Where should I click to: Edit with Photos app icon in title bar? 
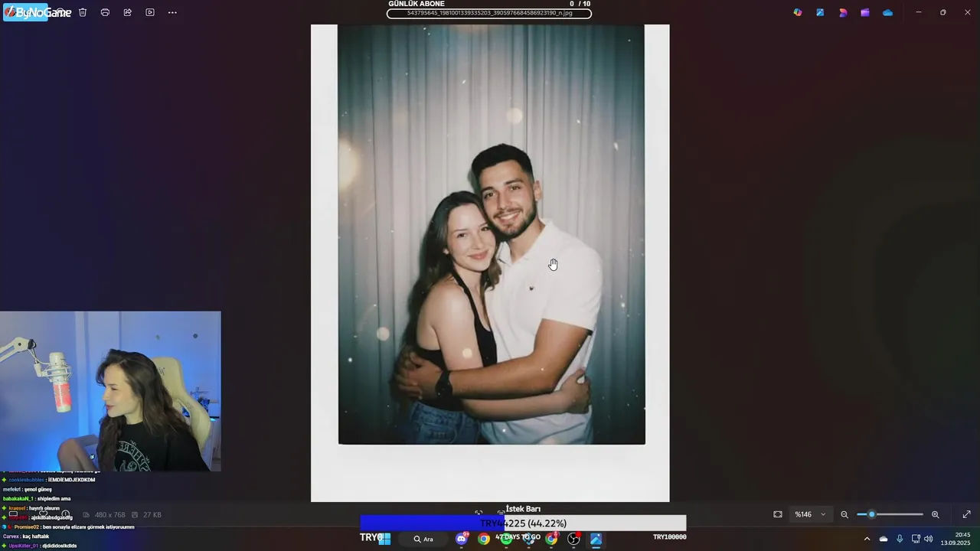[820, 12]
